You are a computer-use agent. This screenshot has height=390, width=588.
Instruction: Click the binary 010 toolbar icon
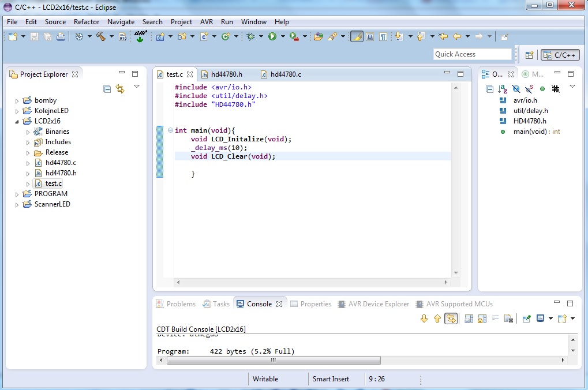(x=123, y=36)
